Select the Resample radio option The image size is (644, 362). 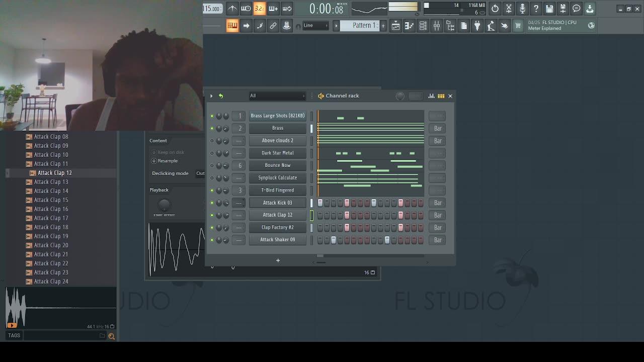tap(154, 161)
